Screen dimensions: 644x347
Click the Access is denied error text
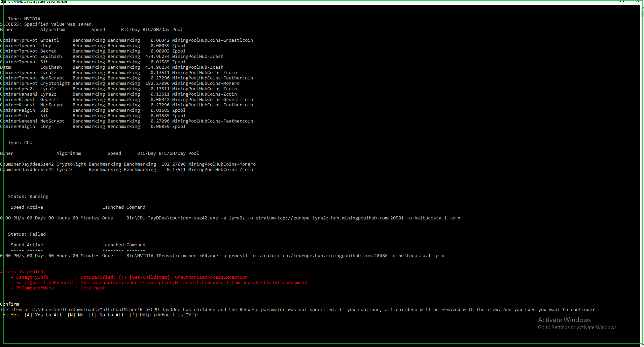click(x=22, y=272)
